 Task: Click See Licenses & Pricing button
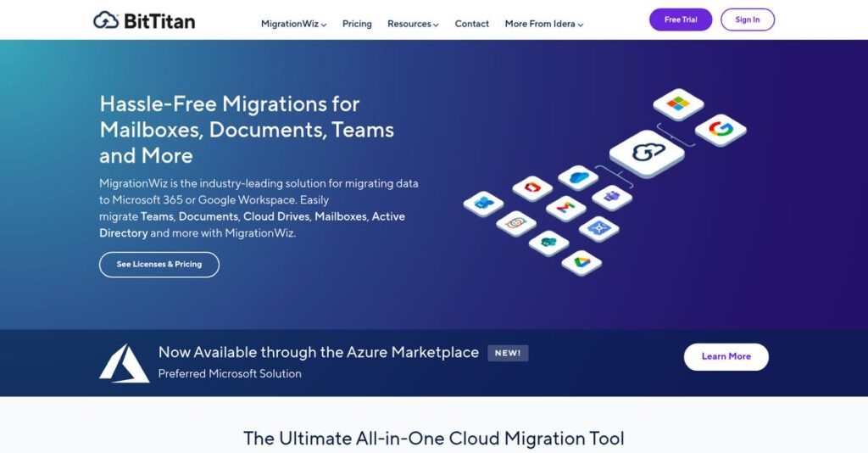(159, 265)
